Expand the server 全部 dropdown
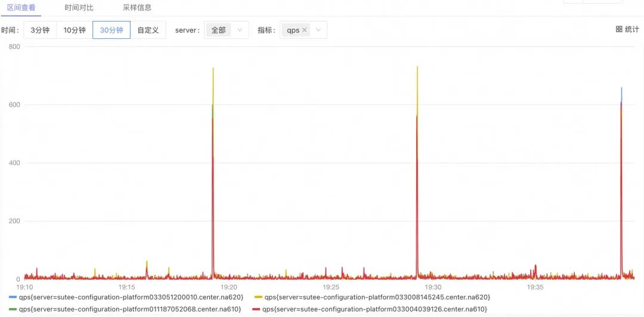The width and height of the screenshot is (644, 317). (227, 30)
